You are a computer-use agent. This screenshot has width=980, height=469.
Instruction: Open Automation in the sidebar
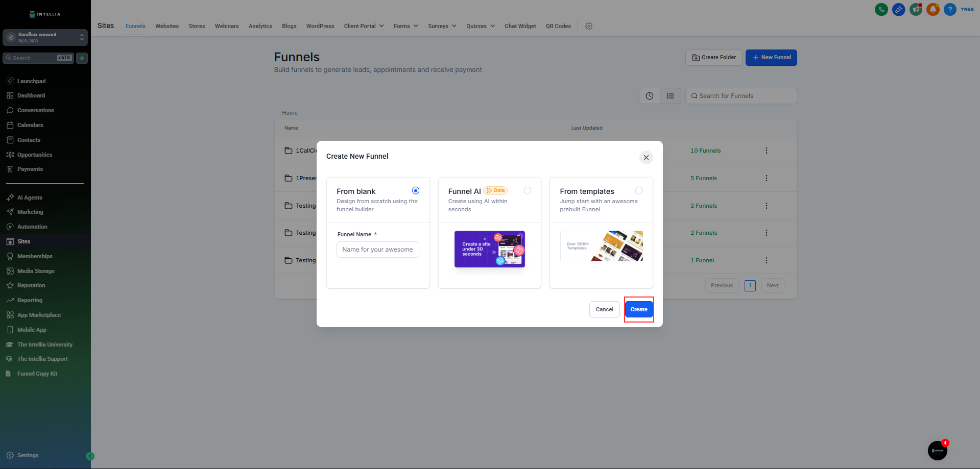32,227
